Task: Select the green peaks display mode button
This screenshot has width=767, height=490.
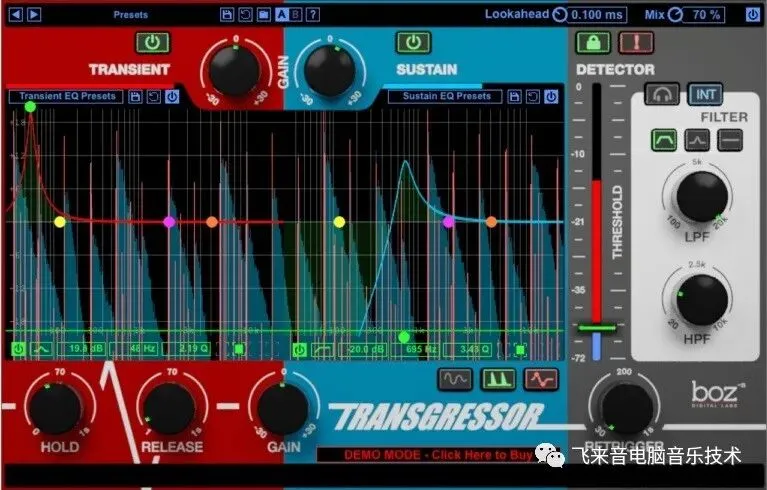Action: [498, 379]
